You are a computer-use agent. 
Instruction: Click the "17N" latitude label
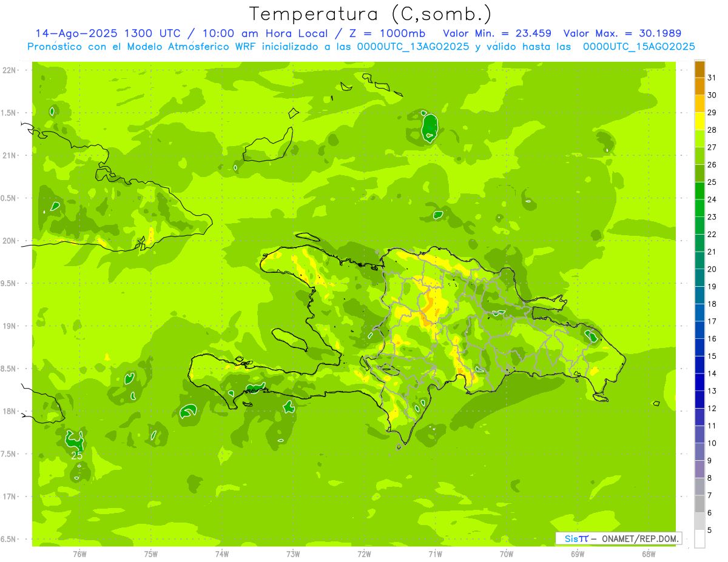pyautogui.click(x=9, y=497)
